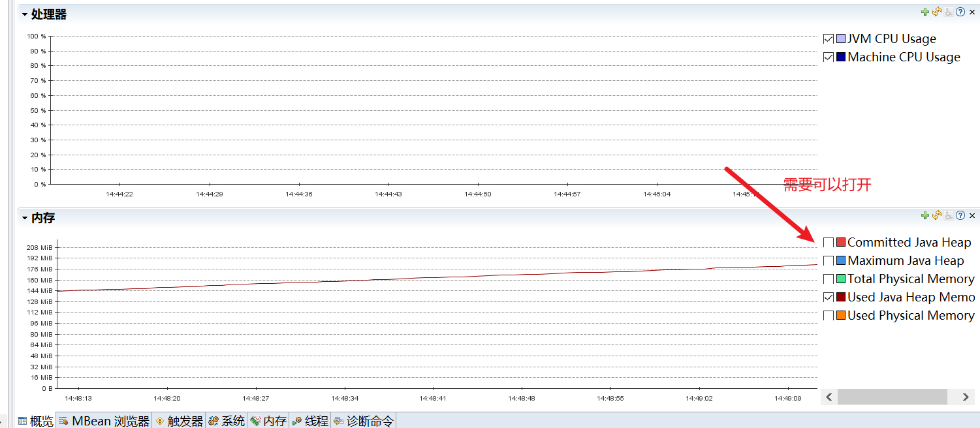The image size is (980, 428).
Task: Uncheck the JVM CPU Usage series
Action: (x=829, y=39)
